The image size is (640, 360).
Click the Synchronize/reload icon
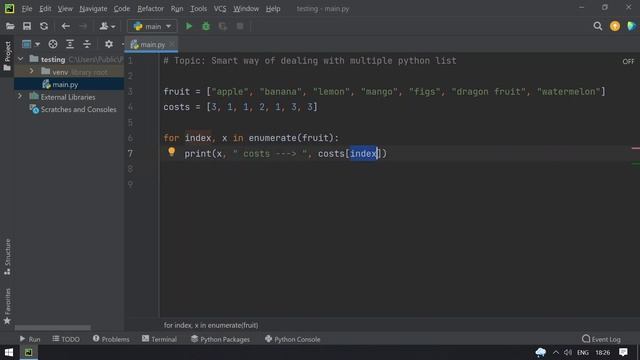[44, 27]
